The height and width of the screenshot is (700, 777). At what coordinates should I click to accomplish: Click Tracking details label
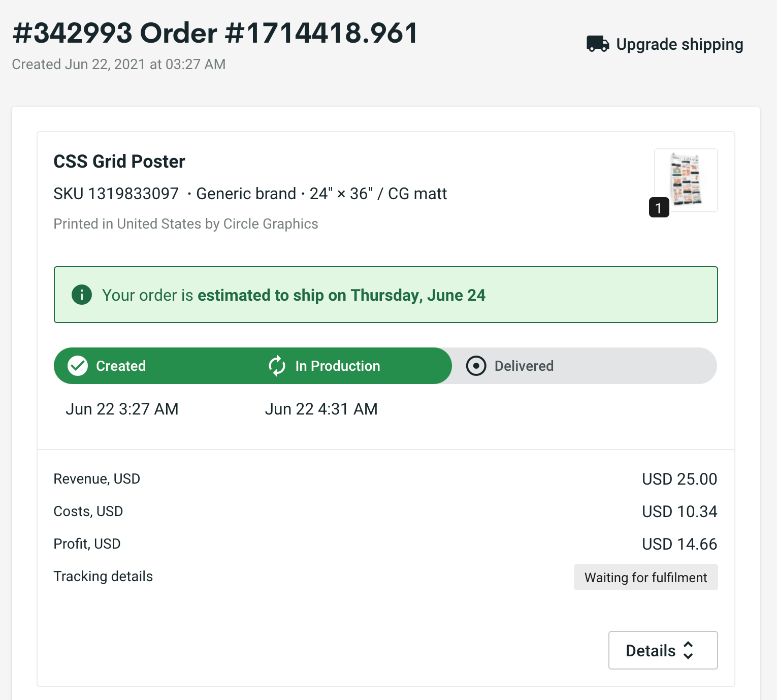tap(103, 576)
